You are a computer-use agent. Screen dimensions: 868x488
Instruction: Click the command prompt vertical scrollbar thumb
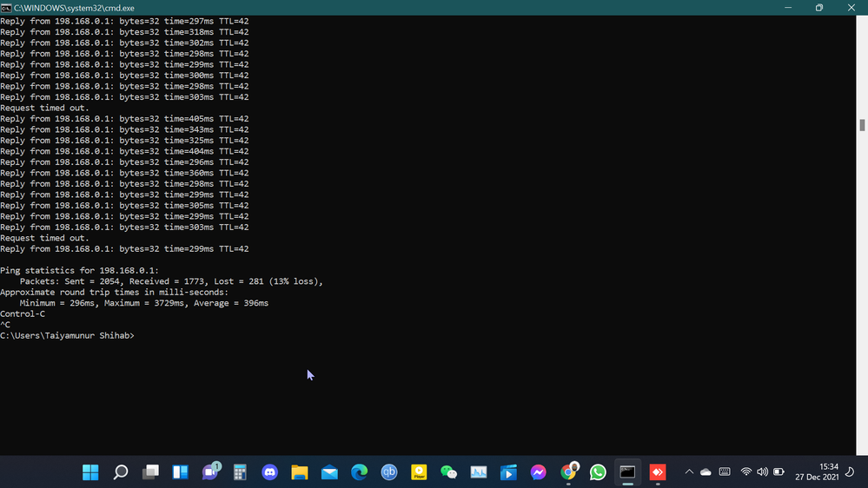862,125
